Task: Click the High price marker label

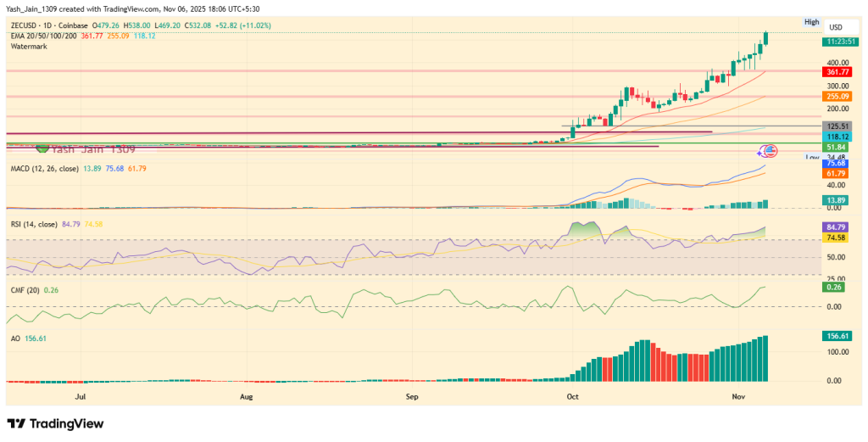Action: 811,22
